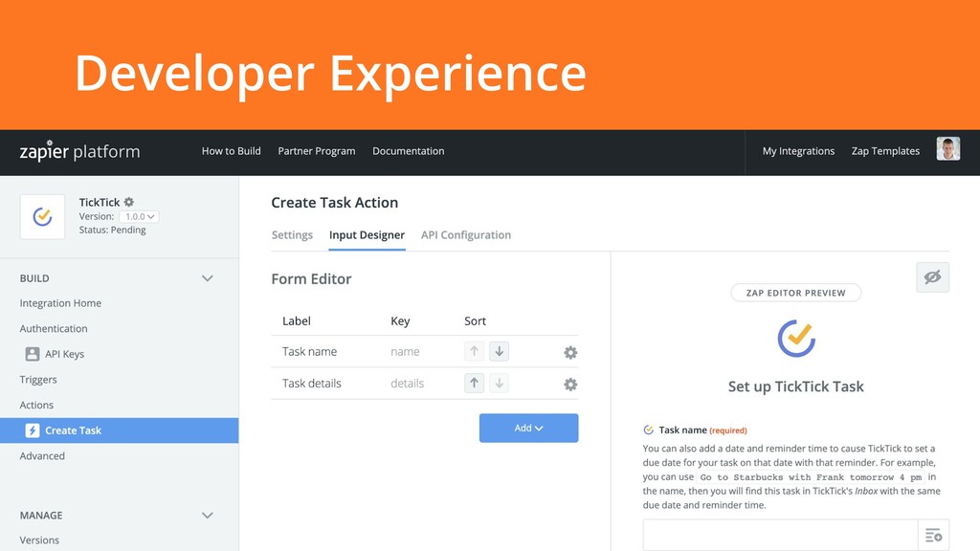Click the 'details' key cell
The height and width of the screenshot is (551, 980).
[407, 384]
